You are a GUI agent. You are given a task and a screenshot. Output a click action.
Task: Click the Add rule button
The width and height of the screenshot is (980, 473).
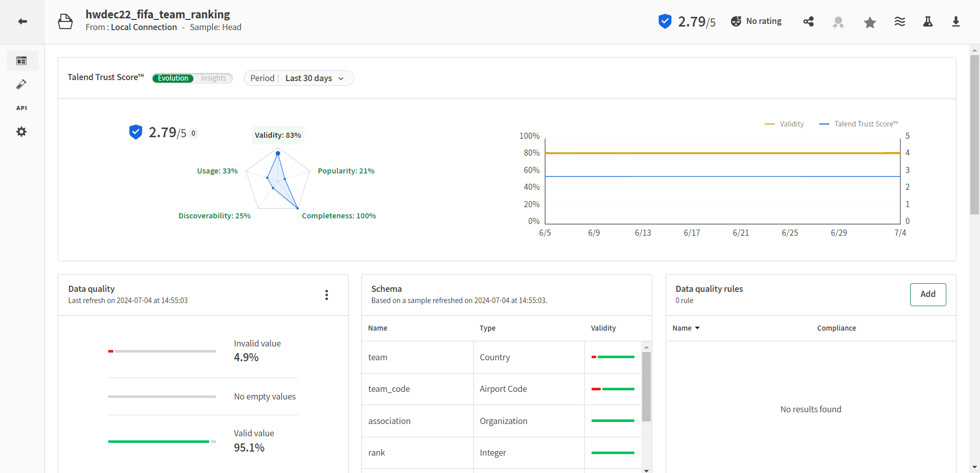(928, 294)
